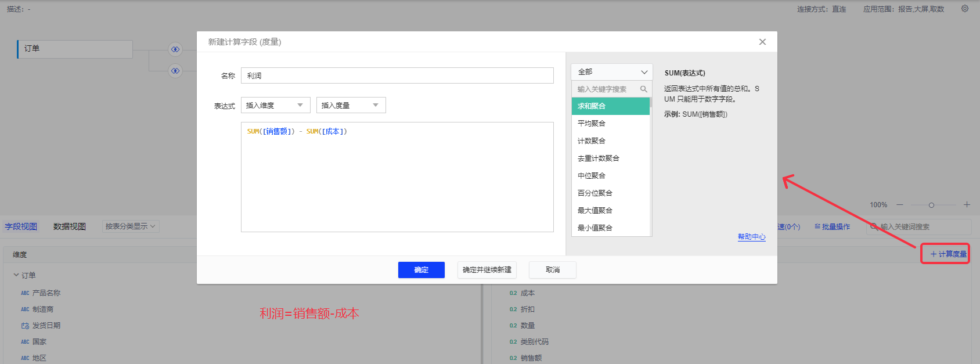This screenshot has width=980, height=364.
Task: Click the search magnifier in function search box
Action: 643,89
